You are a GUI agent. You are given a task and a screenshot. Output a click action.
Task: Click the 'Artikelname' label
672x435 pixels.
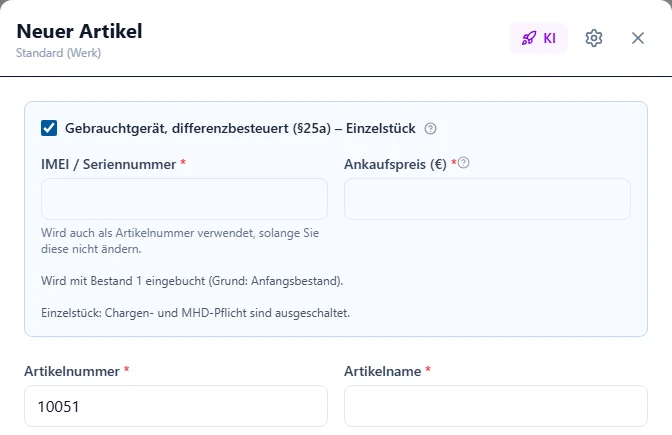pos(383,371)
